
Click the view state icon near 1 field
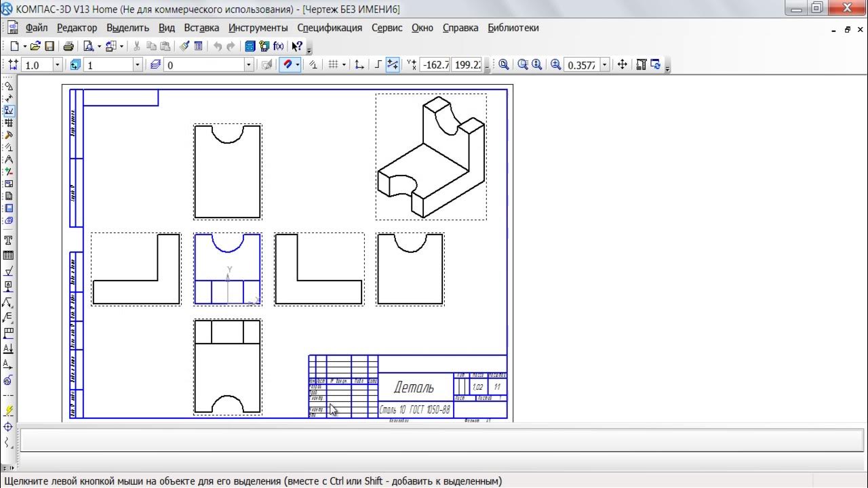[x=75, y=64]
